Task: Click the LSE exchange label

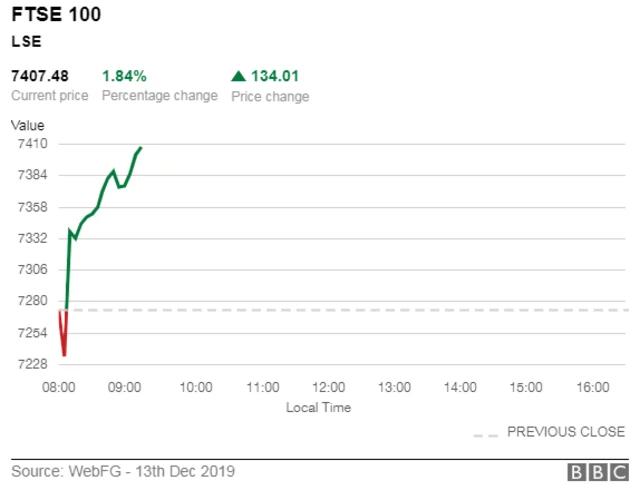Action: pyautogui.click(x=25, y=42)
